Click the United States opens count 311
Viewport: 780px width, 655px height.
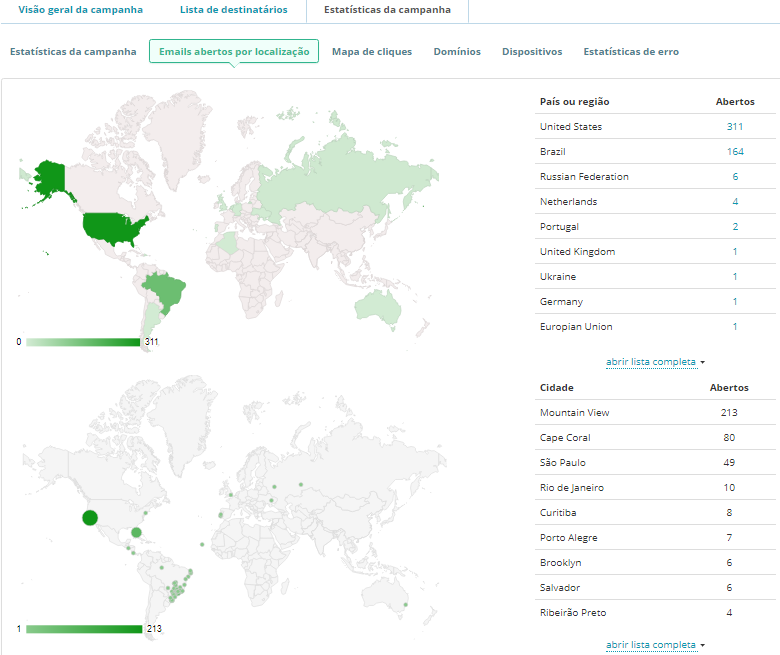click(735, 127)
